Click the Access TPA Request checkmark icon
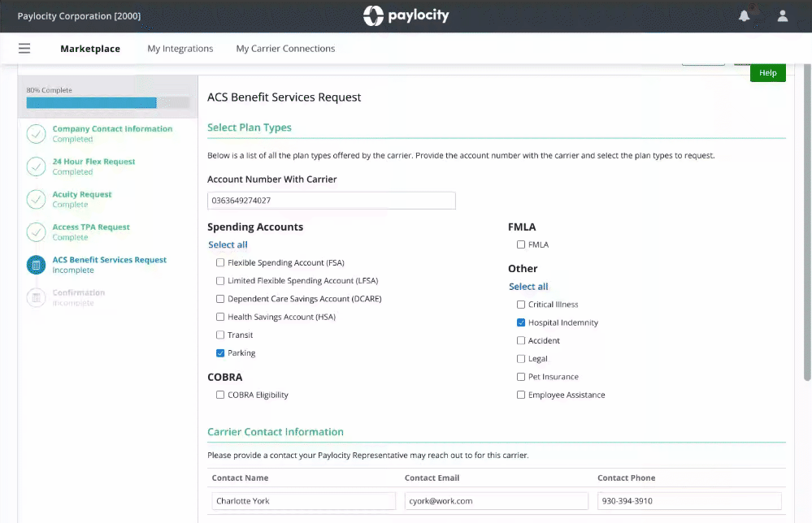Viewport: 812px width, 523px height. pos(37,232)
